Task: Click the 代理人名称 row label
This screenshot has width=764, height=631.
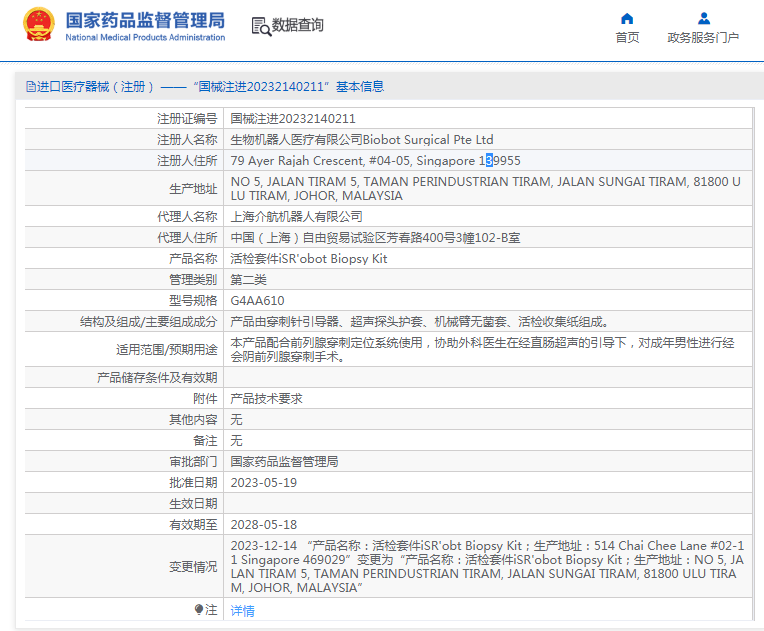Action: pos(187,216)
